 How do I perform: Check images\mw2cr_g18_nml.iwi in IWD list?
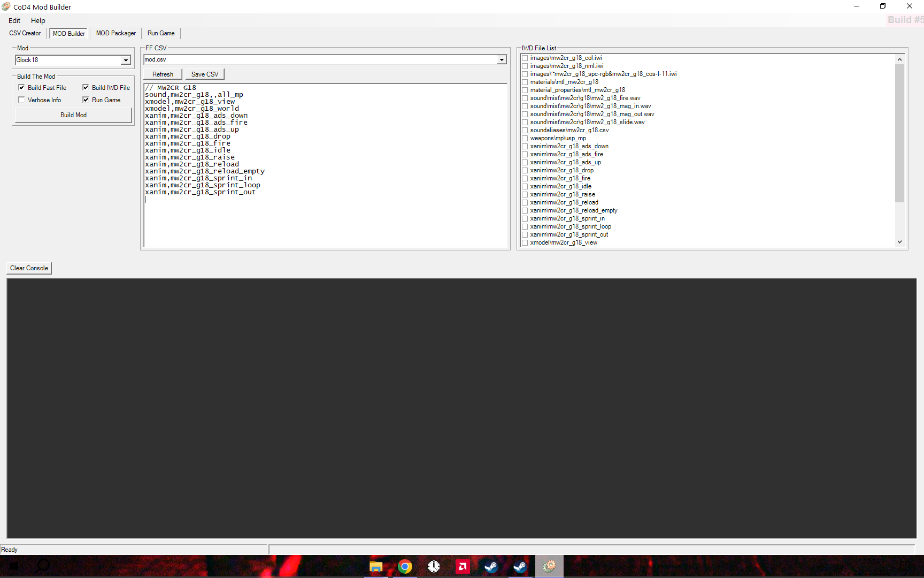(525, 66)
